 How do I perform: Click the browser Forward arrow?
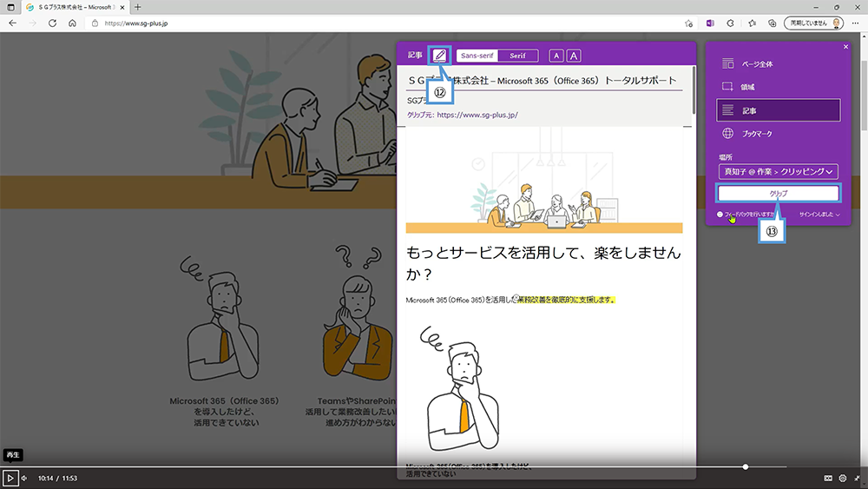33,23
